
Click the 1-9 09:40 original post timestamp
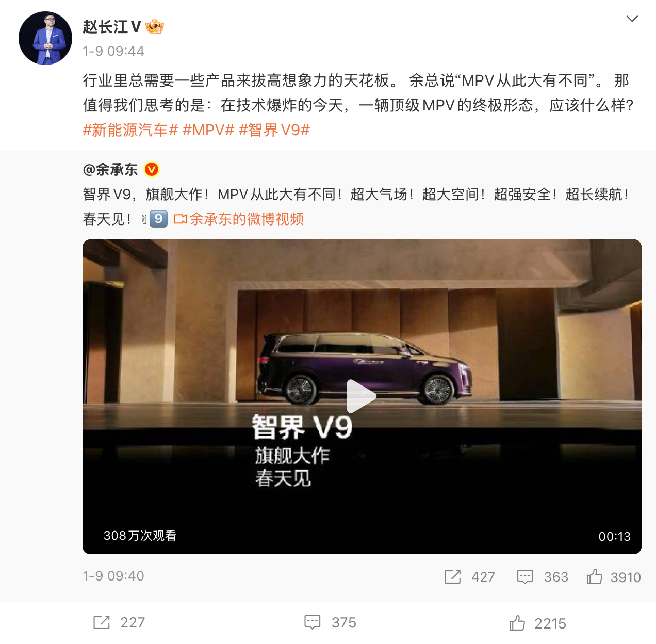tap(113, 576)
